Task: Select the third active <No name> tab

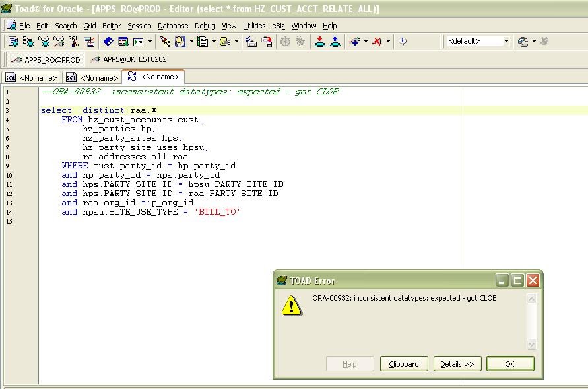Action: pos(153,77)
